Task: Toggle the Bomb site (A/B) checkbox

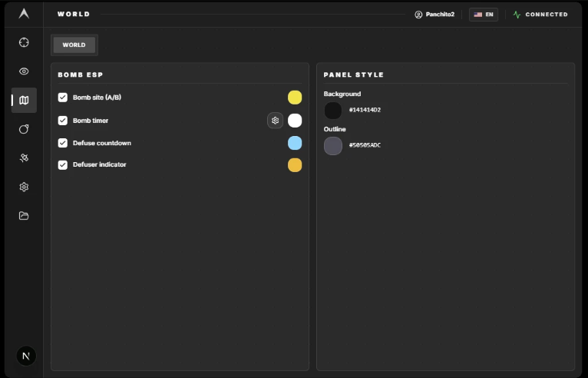Action: point(63,98)
